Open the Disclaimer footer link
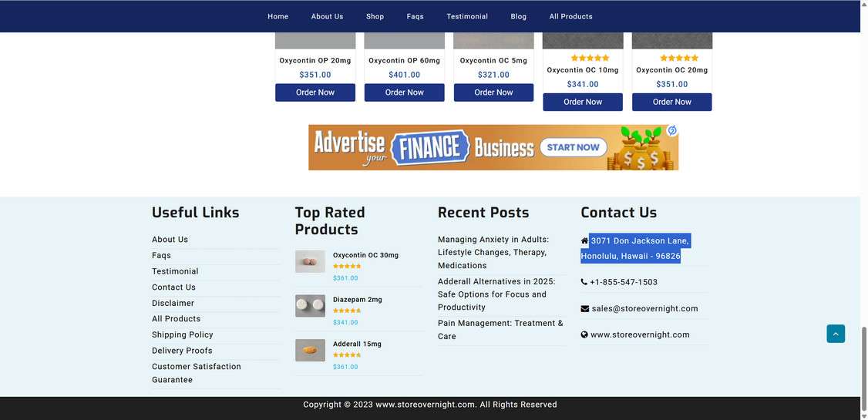Viewport: 868px width, 420px height. tap(173, 303)
